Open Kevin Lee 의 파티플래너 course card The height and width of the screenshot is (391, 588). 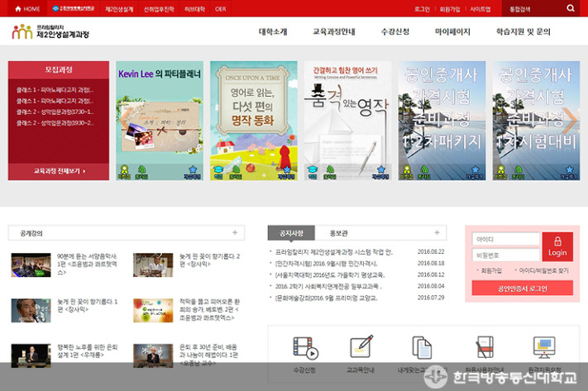[160, 121]
